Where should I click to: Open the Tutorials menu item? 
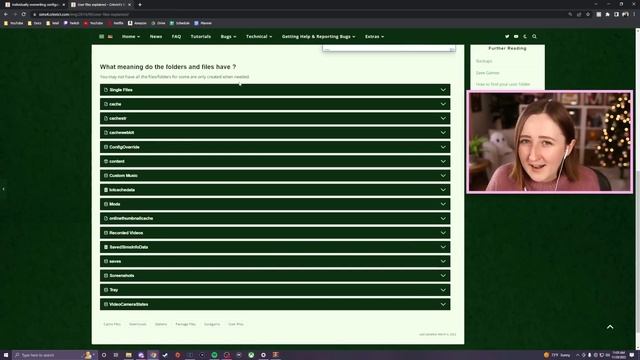201,36
